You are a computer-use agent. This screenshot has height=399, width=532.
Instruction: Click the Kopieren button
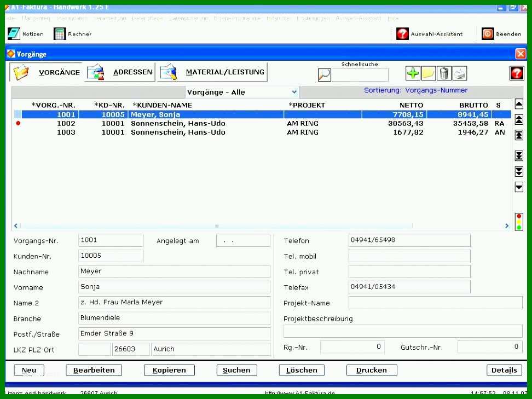click(x=169, y=370)
